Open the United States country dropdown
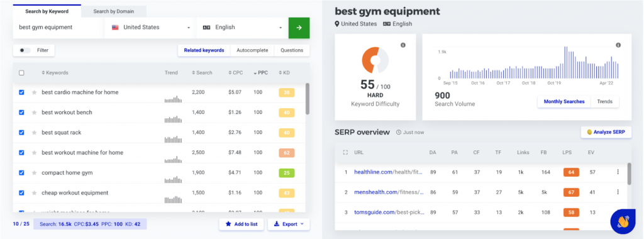 coord(151,28)
